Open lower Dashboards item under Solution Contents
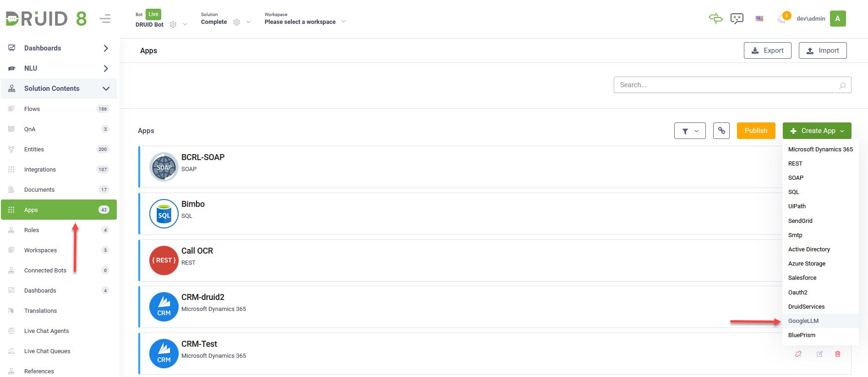 (59, 290)
